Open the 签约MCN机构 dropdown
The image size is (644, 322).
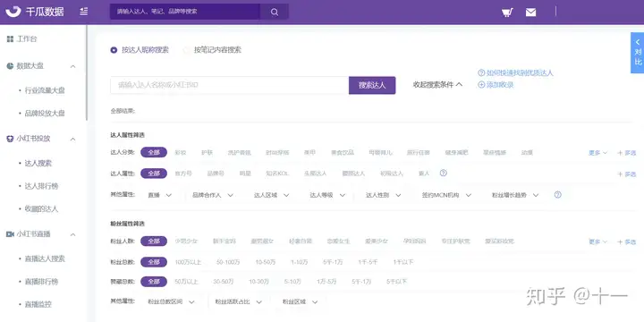(x=447, y=195)
